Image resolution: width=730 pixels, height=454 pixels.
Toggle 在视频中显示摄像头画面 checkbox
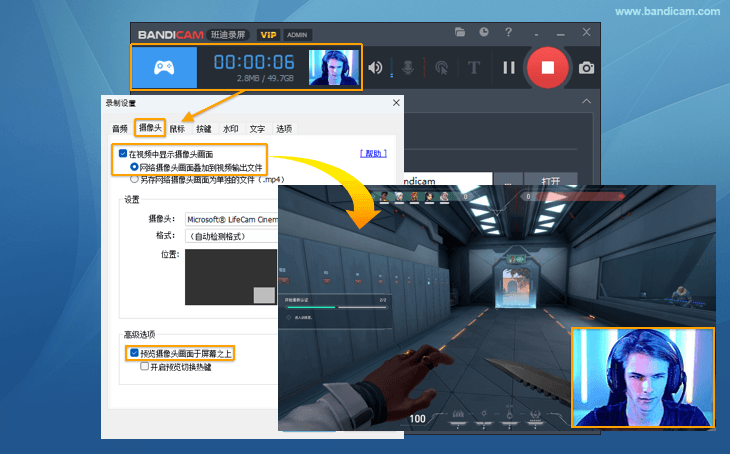pos(123,153)
